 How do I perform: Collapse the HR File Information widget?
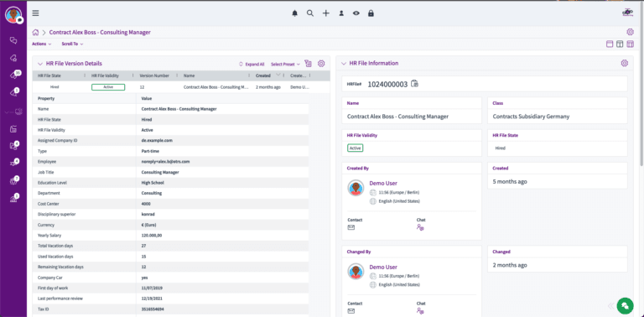click(x=343, y=63)
